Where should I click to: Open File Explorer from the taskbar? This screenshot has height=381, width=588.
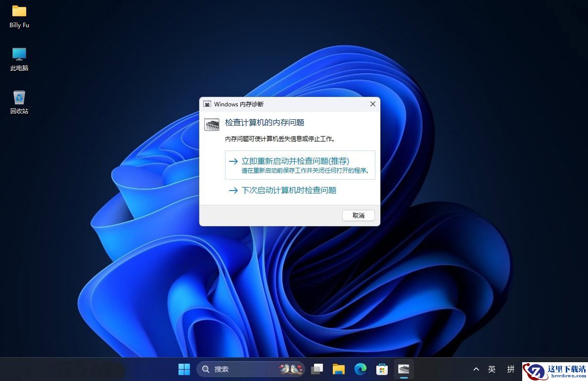339,369
